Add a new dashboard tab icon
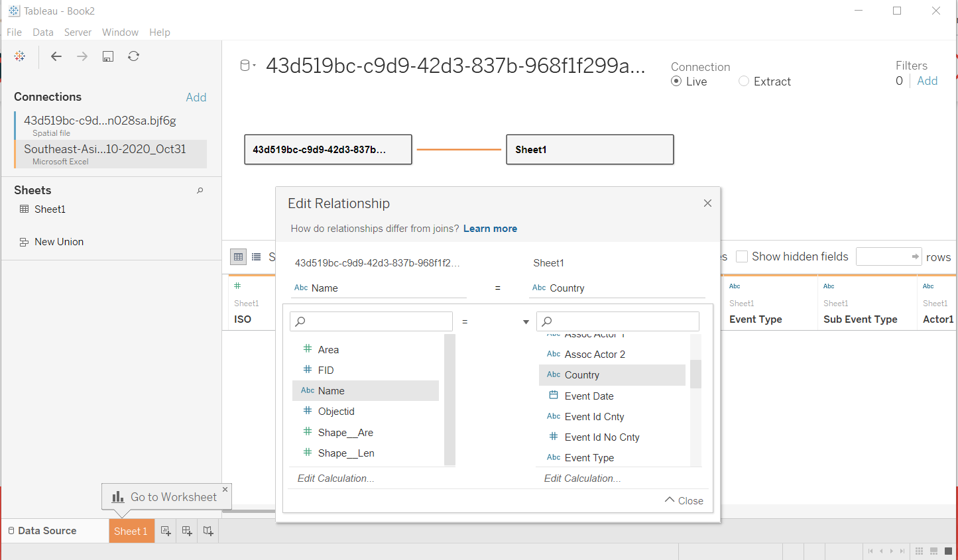The height and width of the screenshot is (560, 958). pyautogui.click(x=187, y=531)
